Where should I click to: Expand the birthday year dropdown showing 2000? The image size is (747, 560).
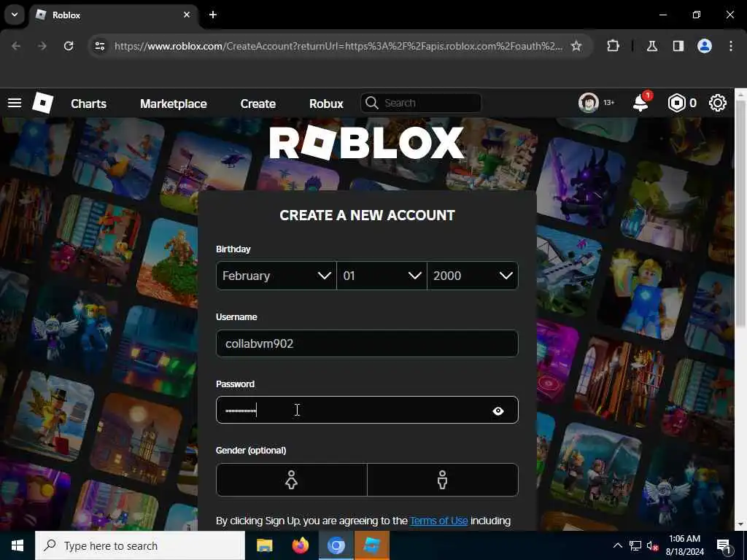[x=473, y=276]
